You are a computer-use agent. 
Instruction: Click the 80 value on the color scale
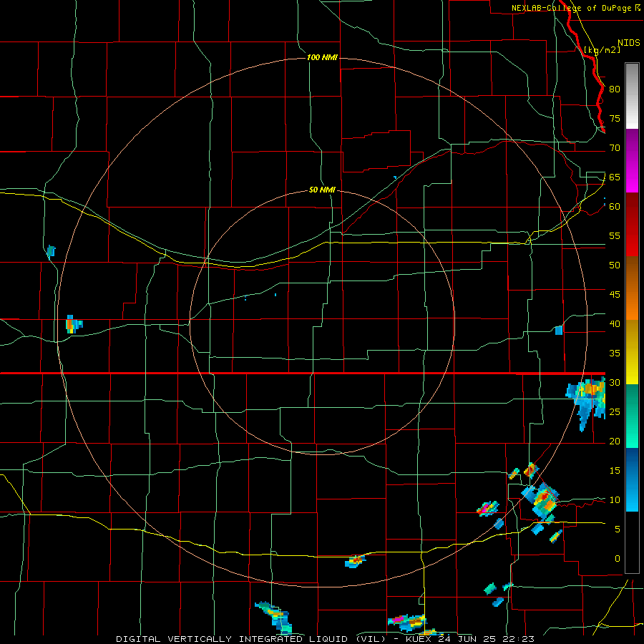tap(615, 89)
